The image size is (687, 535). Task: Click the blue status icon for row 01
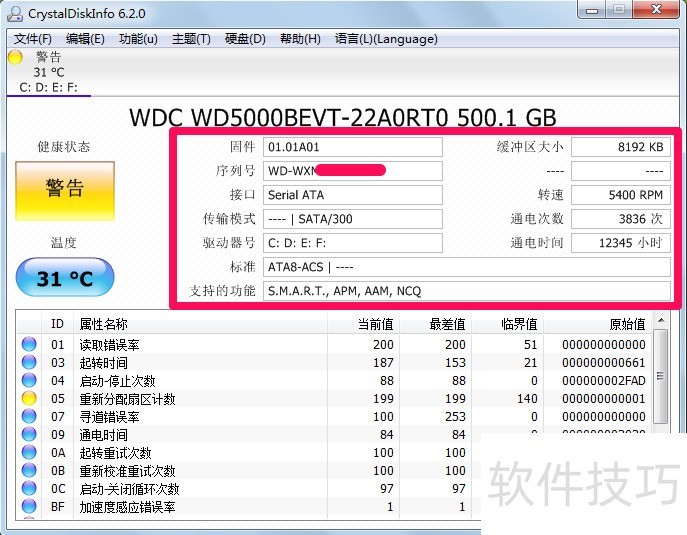point(29,344)
